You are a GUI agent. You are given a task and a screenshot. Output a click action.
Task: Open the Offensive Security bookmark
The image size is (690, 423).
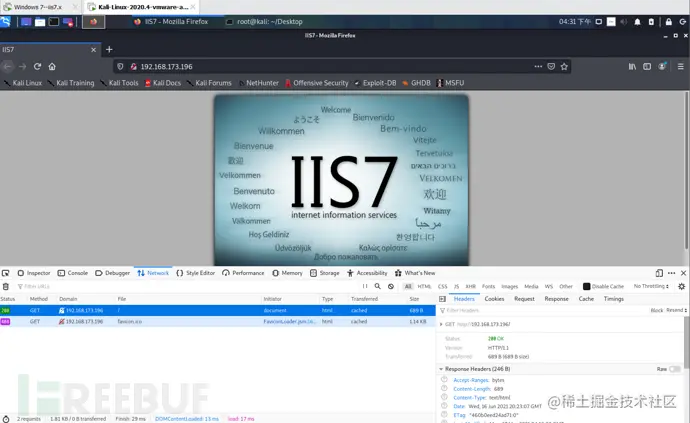[x=316, y=83]
